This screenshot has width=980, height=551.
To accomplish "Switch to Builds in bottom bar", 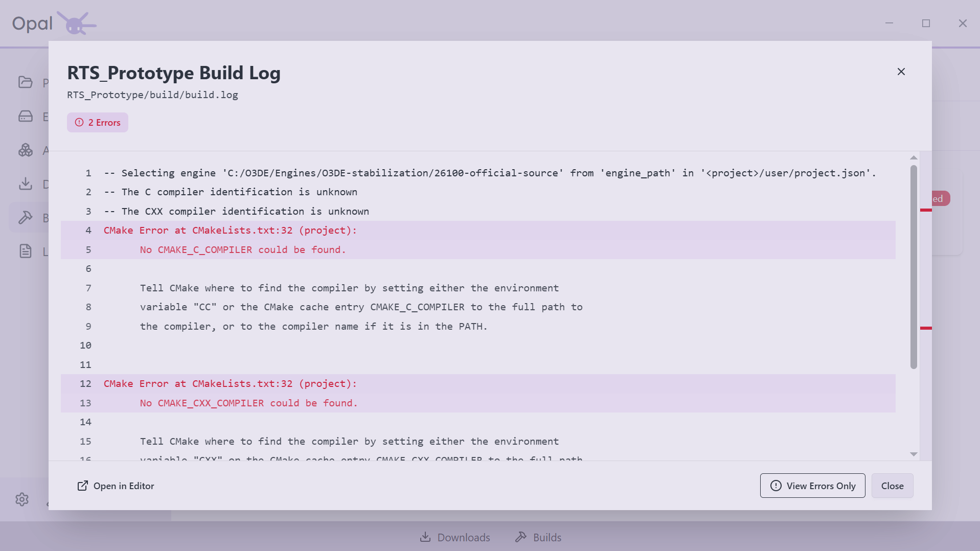I will point(538,538).
